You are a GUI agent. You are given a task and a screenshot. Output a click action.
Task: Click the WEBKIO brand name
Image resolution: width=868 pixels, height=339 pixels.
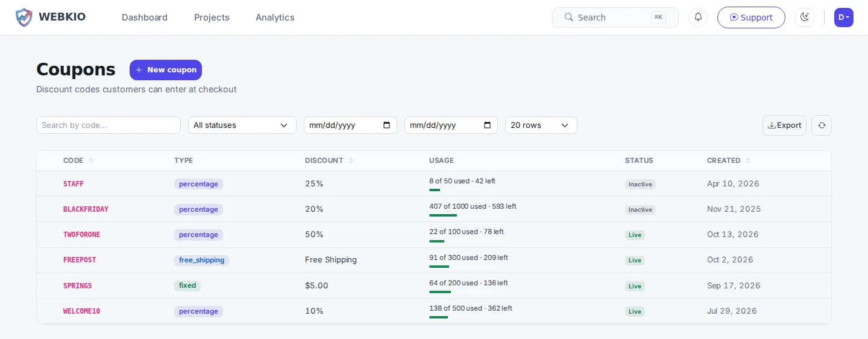coord(62,17)
